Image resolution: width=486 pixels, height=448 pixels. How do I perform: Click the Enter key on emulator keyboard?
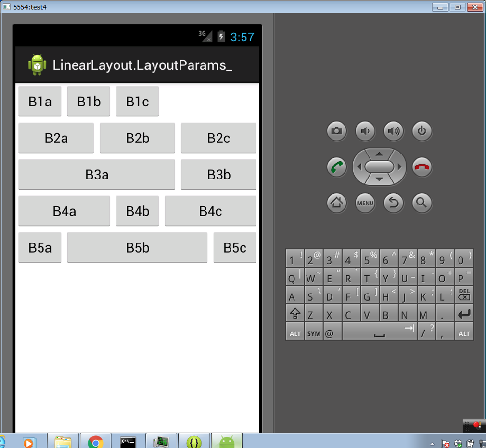click(464, 313)
